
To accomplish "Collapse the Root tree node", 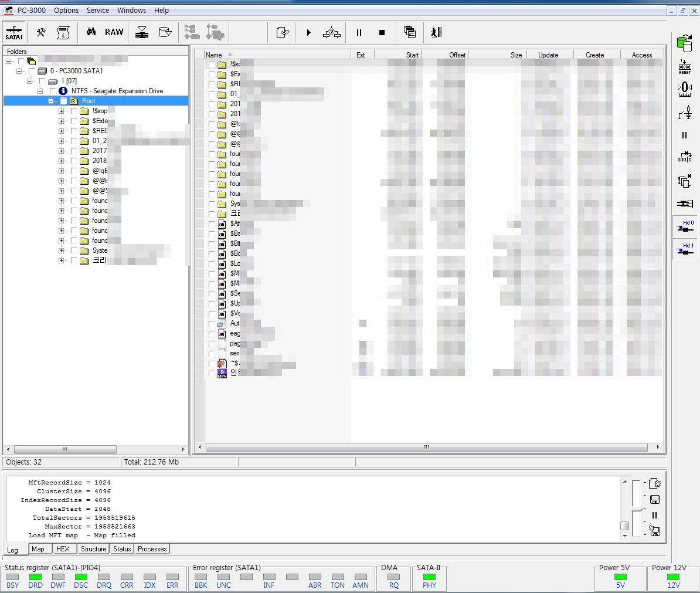I will pos(52,101).
